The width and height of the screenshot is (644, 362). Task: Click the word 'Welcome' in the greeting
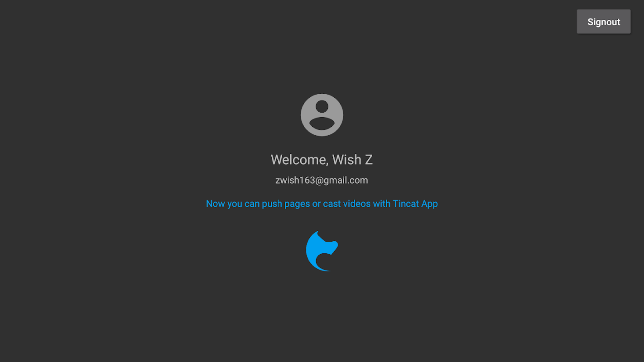[299, 160]
